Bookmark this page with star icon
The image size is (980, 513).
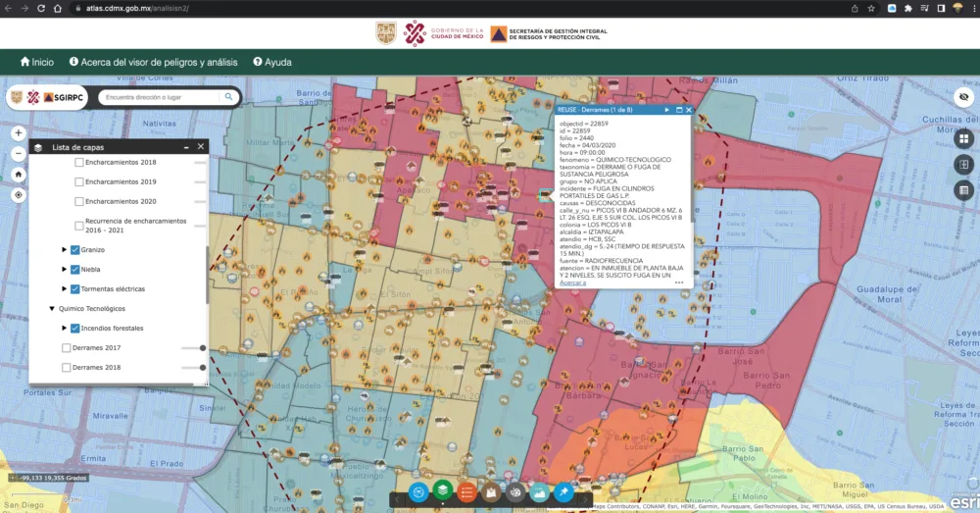pyautogui.click(x=871, y=8)
